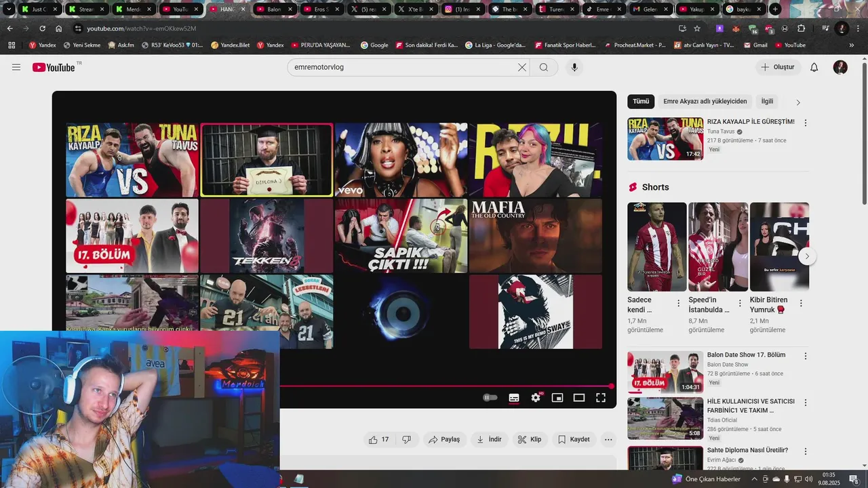Screen dimensions: 868x488
Task: Click the Klip button
Action: (530, 439)
